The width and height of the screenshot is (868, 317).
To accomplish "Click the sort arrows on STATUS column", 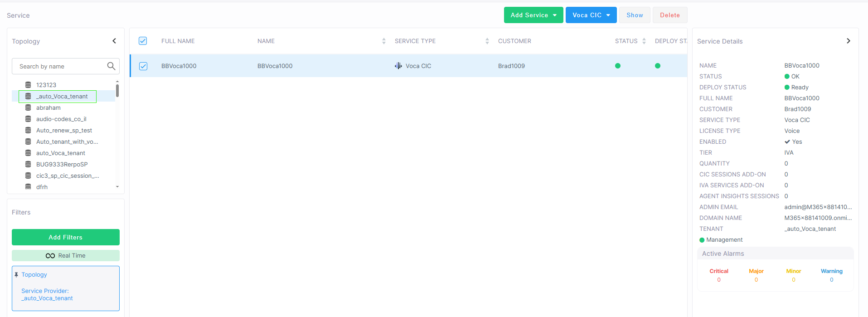I will pos(644,41).
